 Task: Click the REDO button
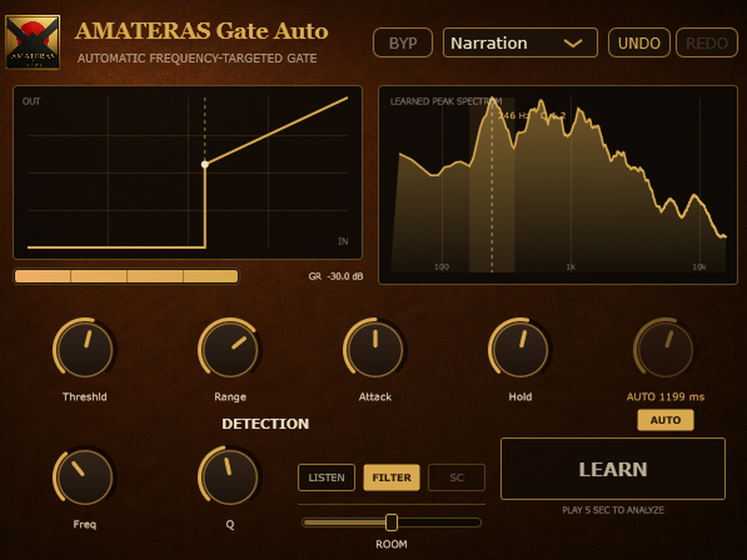[707, 43]
